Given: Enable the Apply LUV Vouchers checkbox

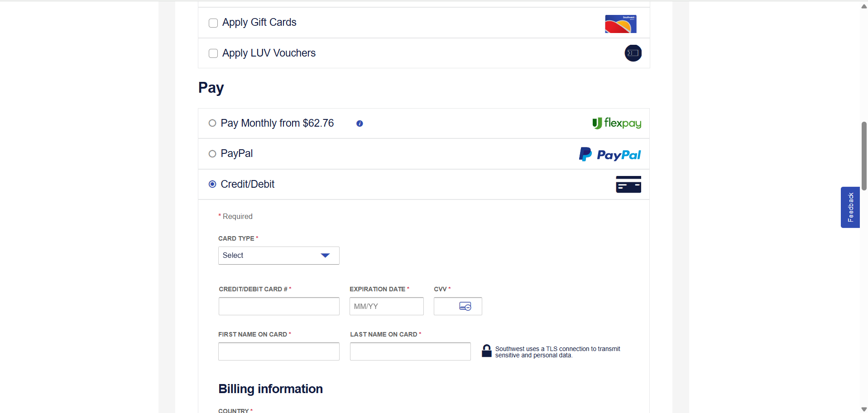Looking at the screenshot, I should pyautogui.click(x=213, y=53).
